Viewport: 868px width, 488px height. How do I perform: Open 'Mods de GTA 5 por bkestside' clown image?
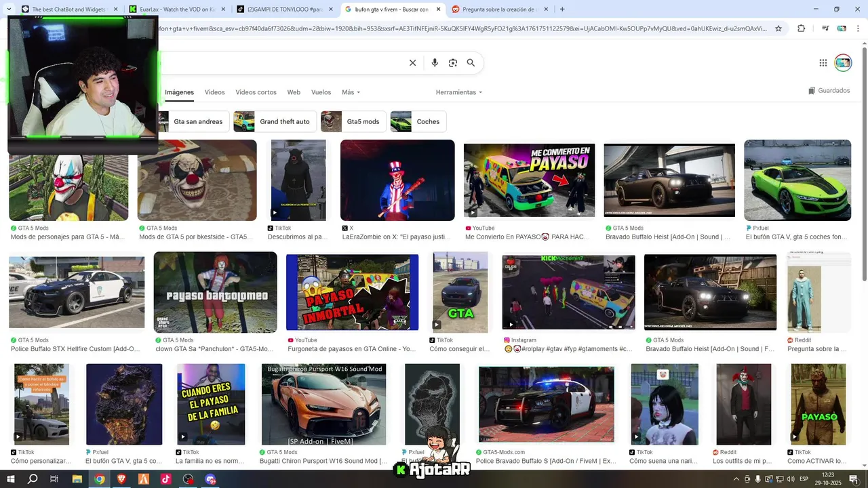click(x=197, y=180)
